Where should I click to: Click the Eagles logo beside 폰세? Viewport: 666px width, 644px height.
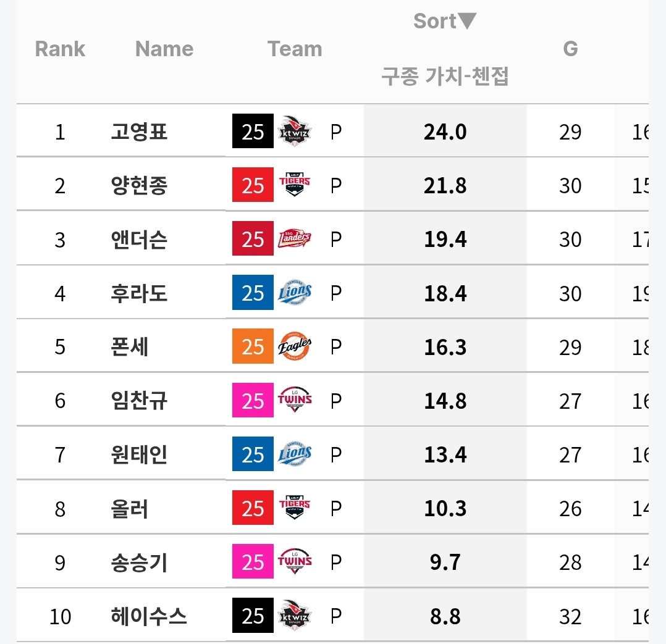click(295, 346)
